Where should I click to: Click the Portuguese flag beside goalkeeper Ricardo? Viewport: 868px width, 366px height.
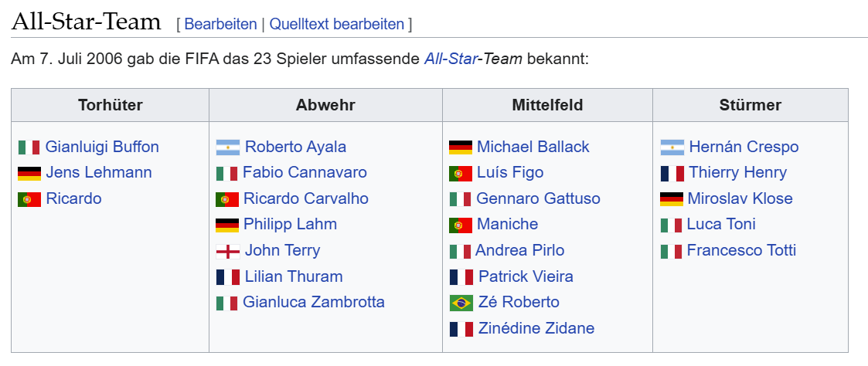[x=29, y=199]
